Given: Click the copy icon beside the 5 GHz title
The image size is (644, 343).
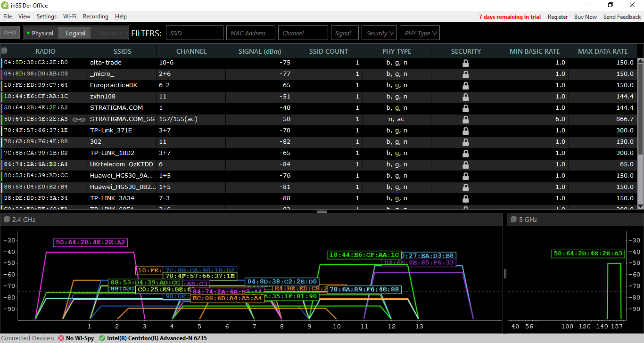Looking at the screenshot, I should pos(513,220).
